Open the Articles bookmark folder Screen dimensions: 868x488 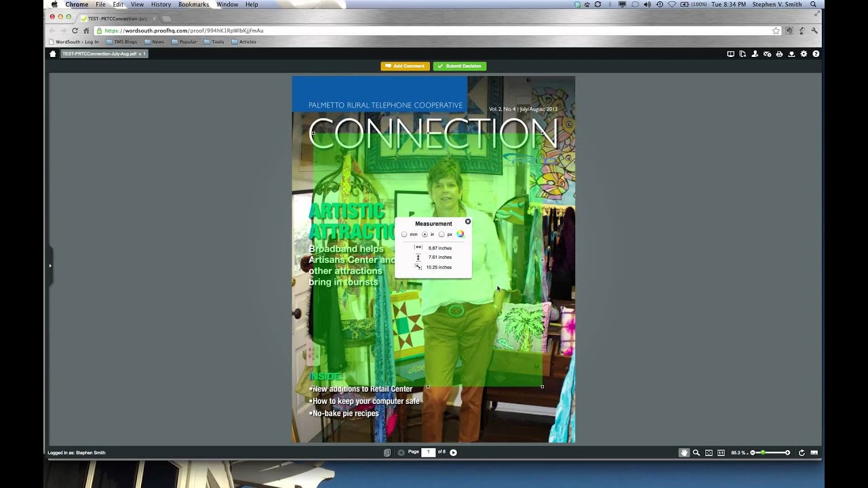[243, 42]
